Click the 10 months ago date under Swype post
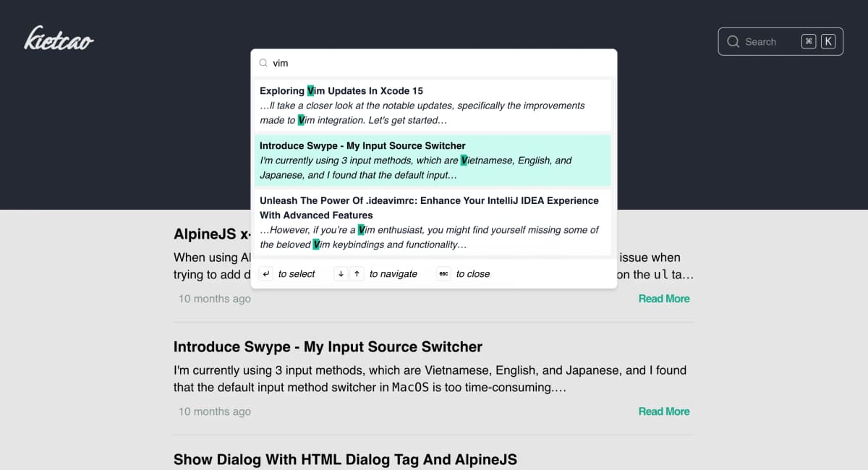This screenshot has width=868, height=470. (x=215, y=411)
